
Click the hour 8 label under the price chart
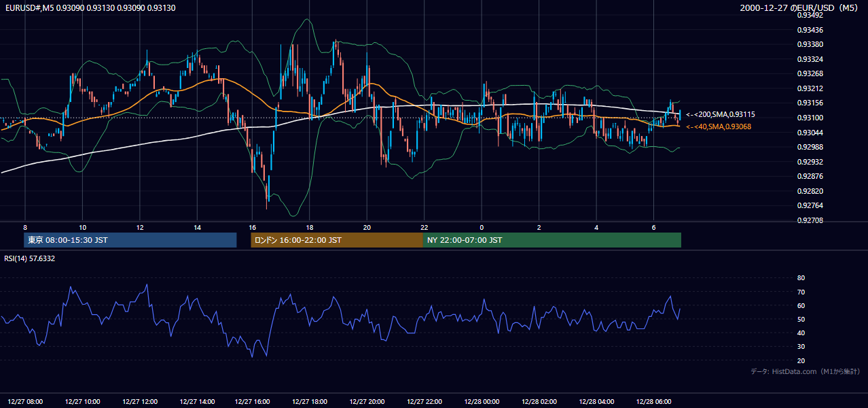[25, 227]
